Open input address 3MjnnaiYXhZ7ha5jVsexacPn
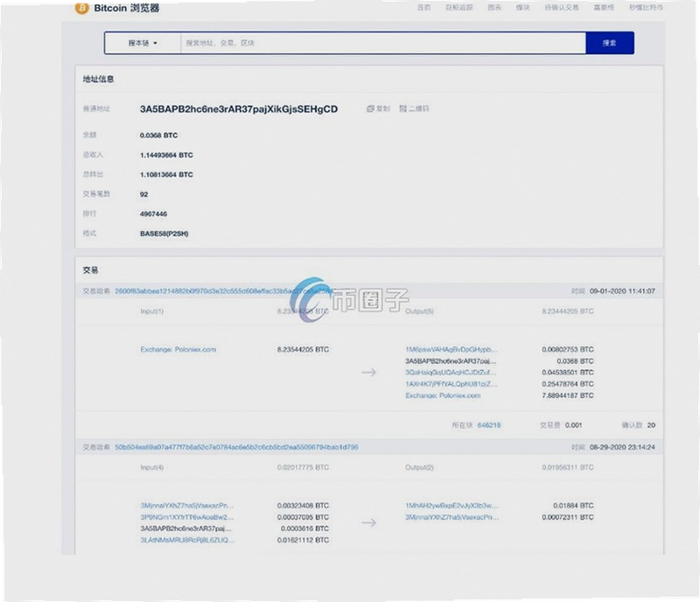The image size is (700, 602). pyautogui.click(x=187, y=506)
